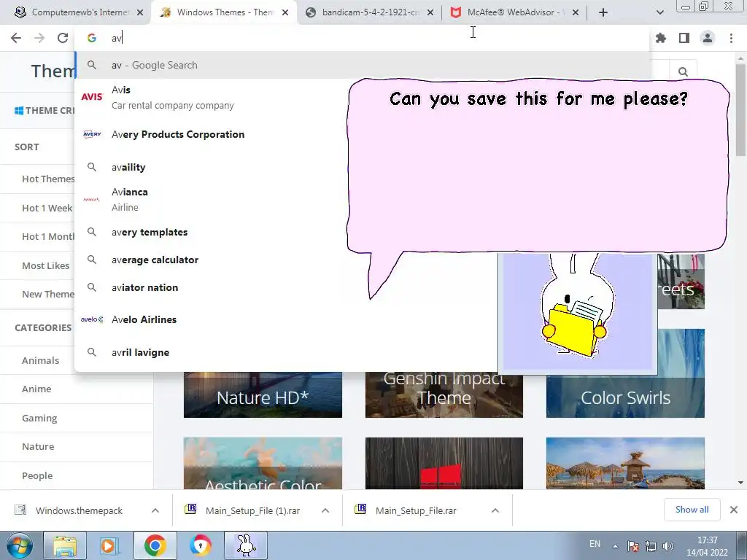747x560 pixels.
Task: Open the Chrome extensions puzzle icon
Action: pos(661,38)
